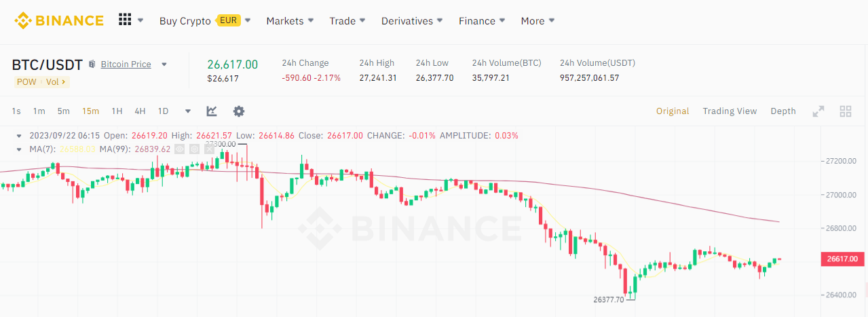
Task: Click the 27300.00 high marker on chart
Action: click(x=221, y=144)
